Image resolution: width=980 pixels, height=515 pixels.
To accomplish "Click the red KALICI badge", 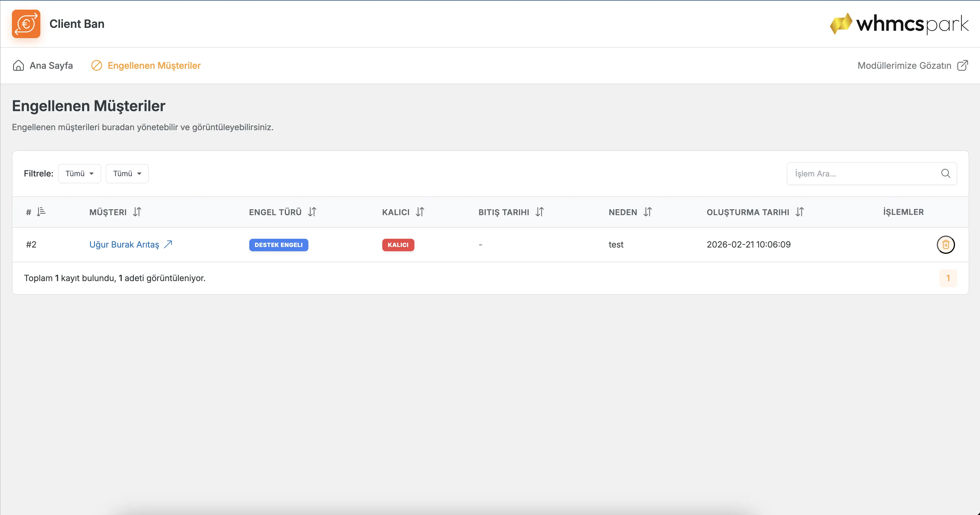I will point(398,245).
